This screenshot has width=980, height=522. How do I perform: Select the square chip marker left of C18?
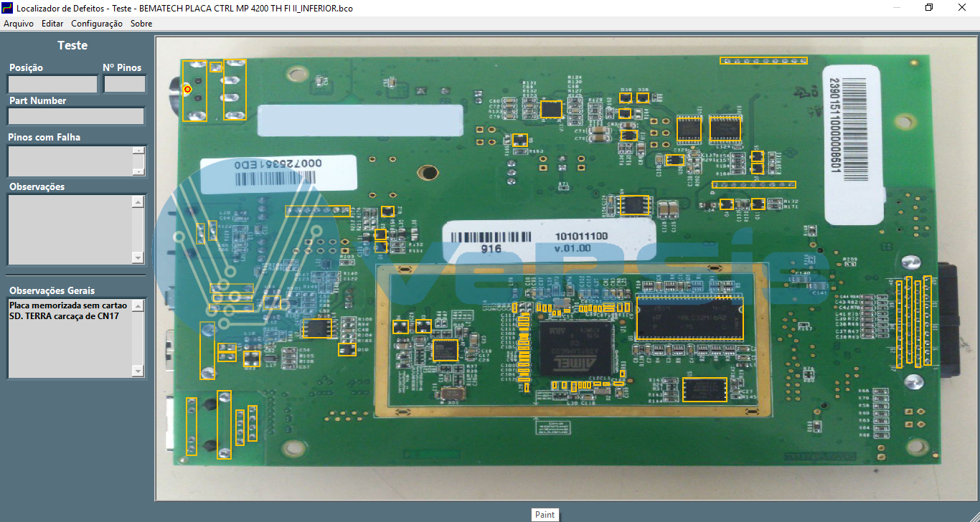point(446,350)
